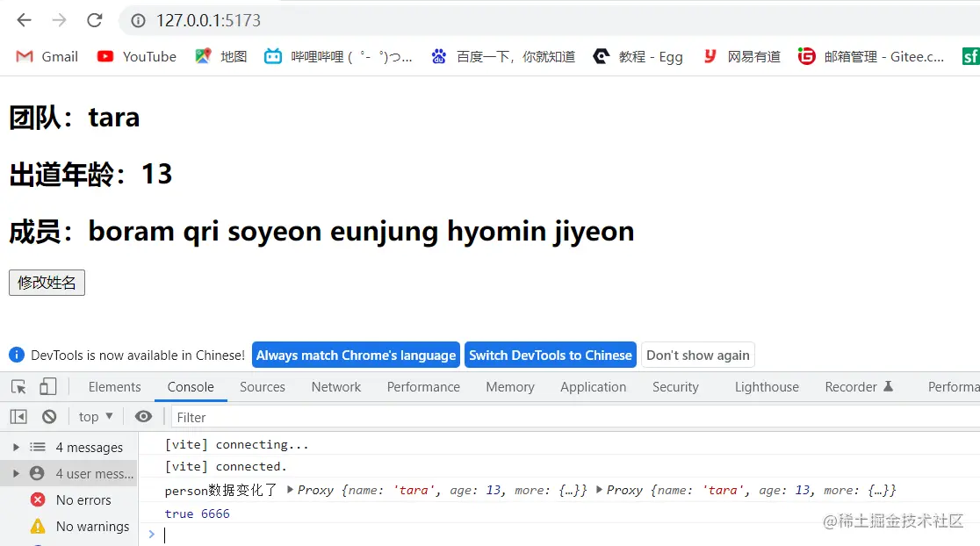The height and width of the screenshot is (546, 980).
Task: Switch to the Security tab
Action: 675,387
